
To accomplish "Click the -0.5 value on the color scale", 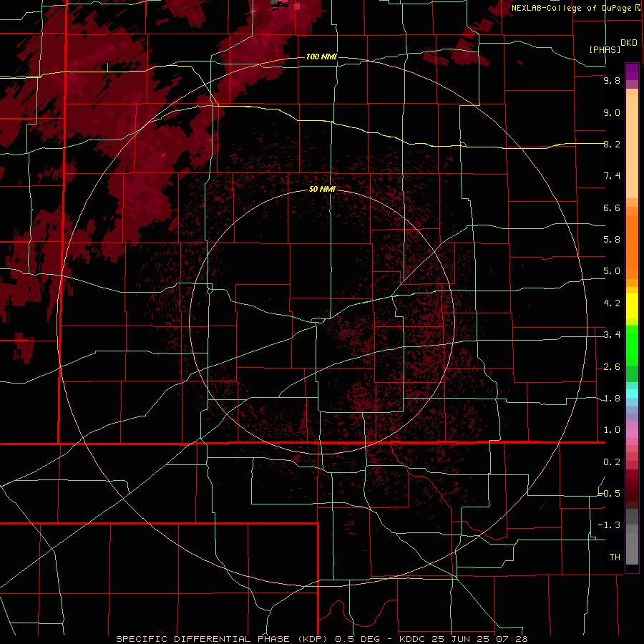I will click(610, 493).
